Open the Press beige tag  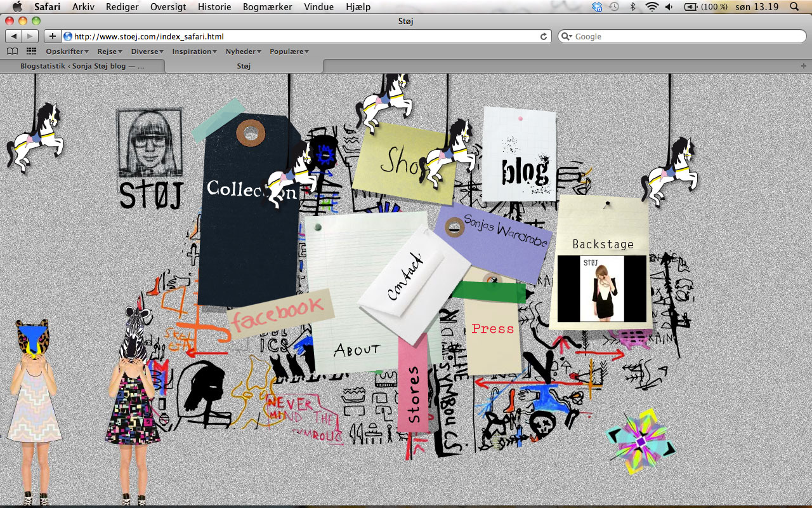point(493,330)
